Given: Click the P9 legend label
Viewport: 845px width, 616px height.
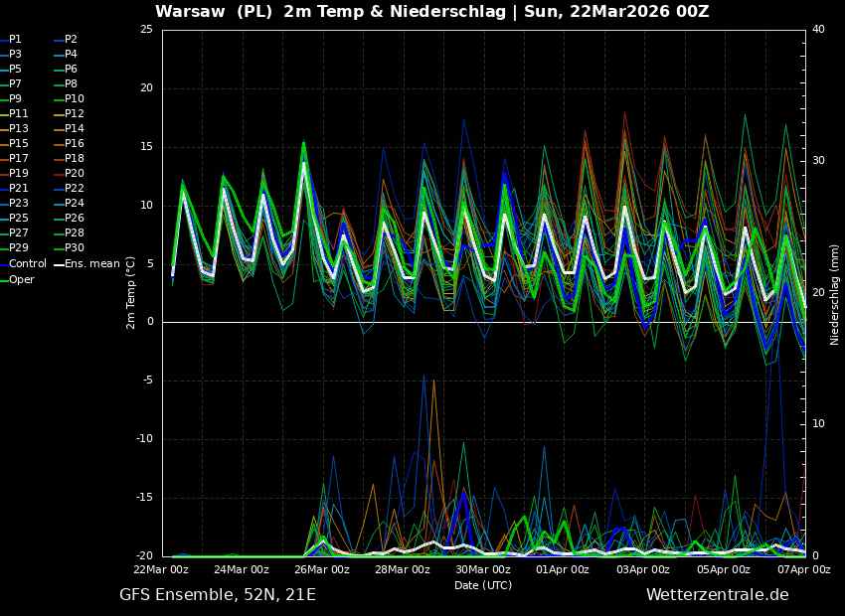Looking at the screenshot, I should click(15, 98).
